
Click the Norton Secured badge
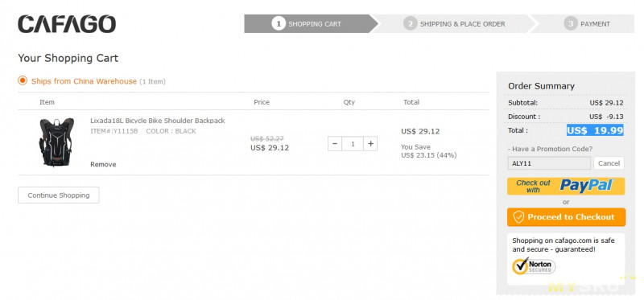pos(534,265)
